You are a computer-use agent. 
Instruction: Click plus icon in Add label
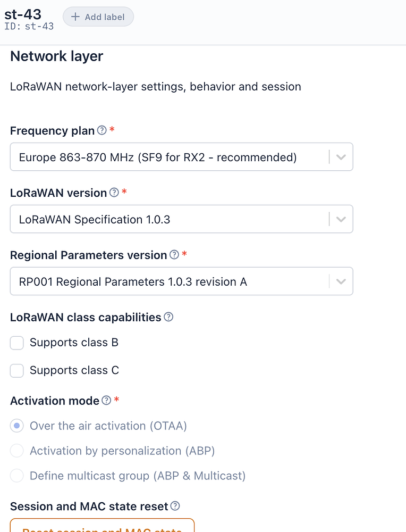(x=75, y=17)
